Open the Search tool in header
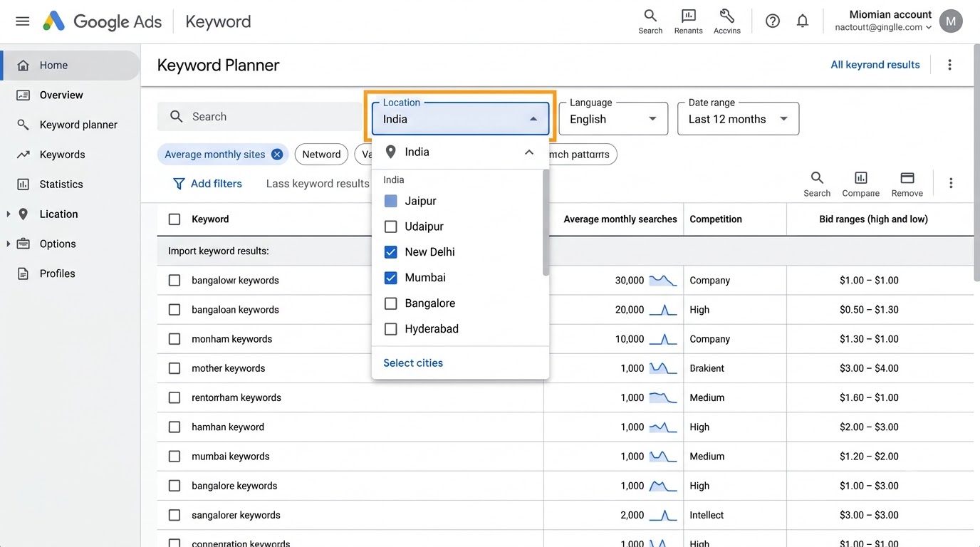This screenshot has height=547, width=980. (650, 21)
